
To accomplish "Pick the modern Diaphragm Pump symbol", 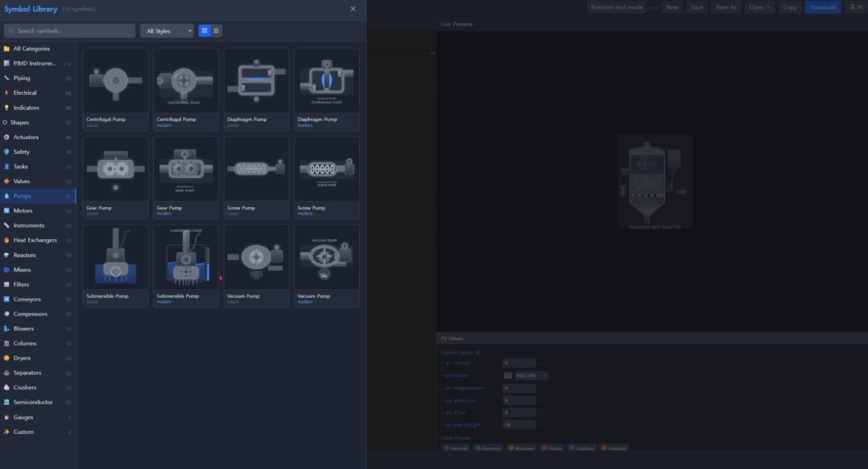I will pyautogui.click(x=327, y=89).
